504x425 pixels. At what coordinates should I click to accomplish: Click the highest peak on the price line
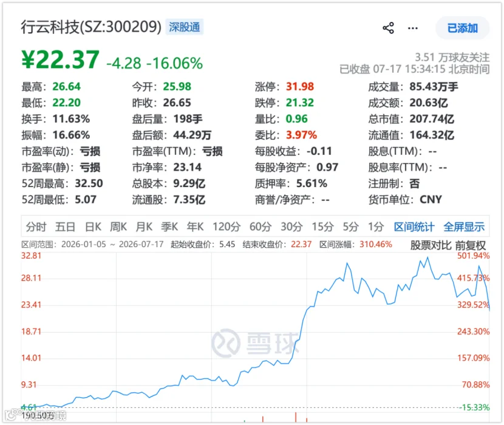(x=427, y=257)
